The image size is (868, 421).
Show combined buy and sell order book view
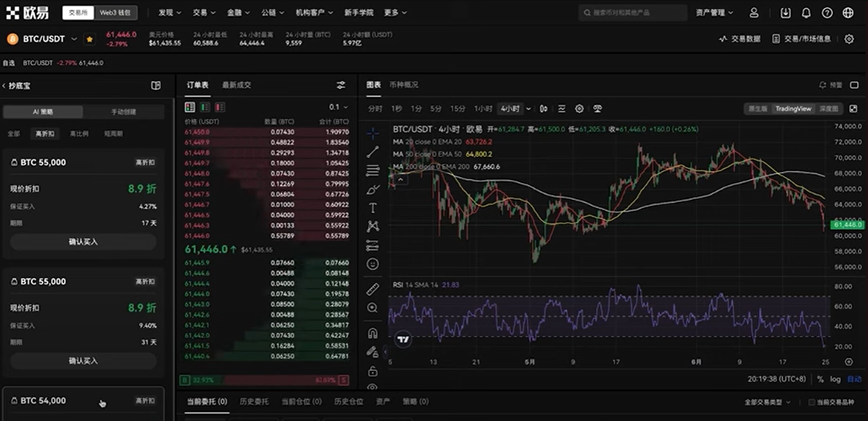190,107
